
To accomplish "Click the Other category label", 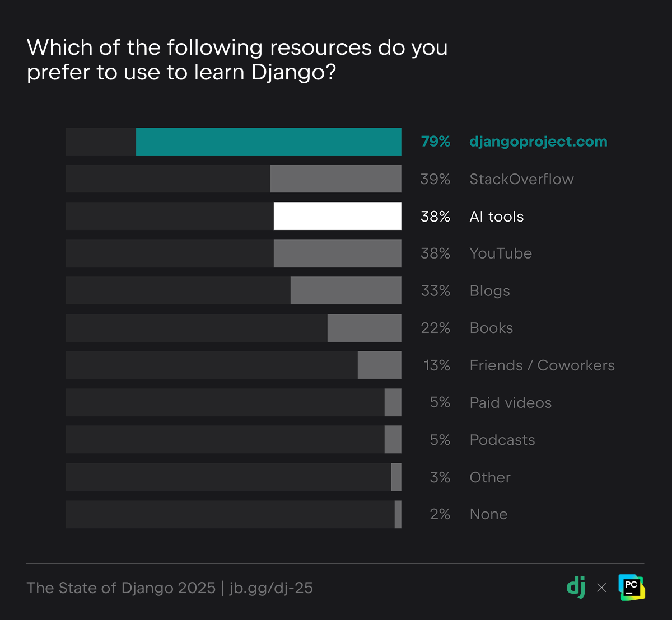I will point(490,477).
